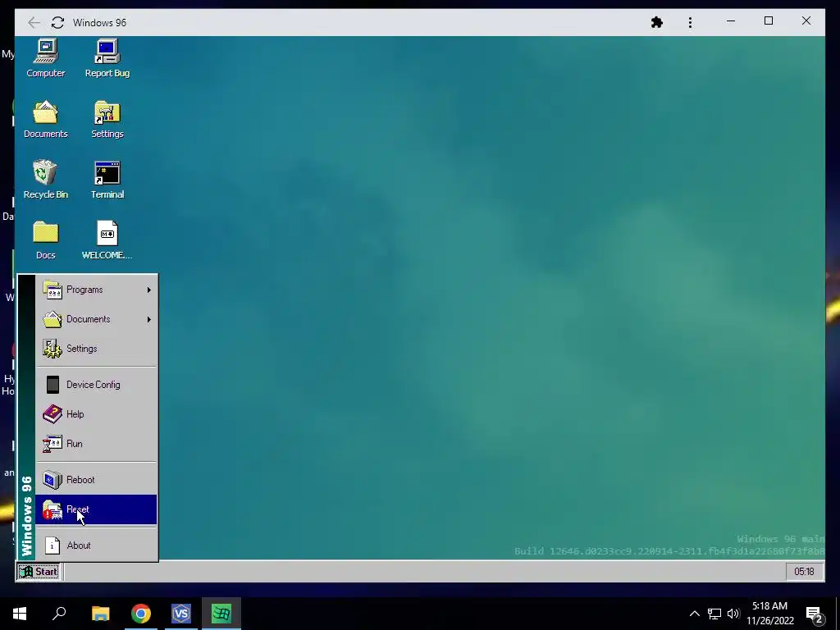Screen dimensions: 840x630
Task: Open the Windows 10 Start button
Action: pos(20,614)
